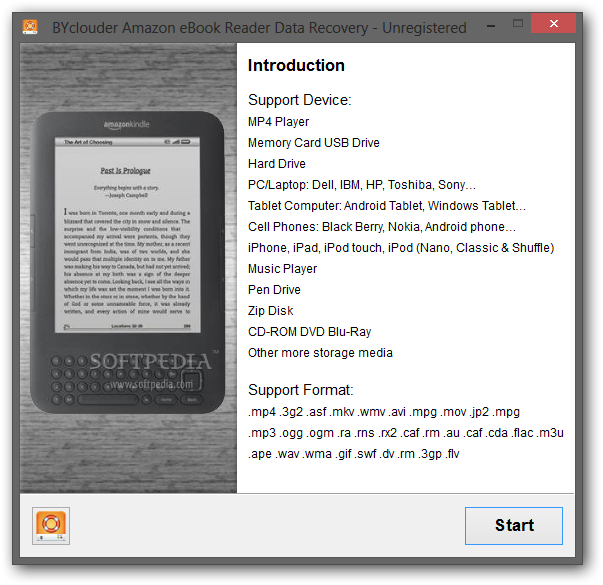
Task: Click the 'iPhone, iPad, iPod touch' line
Action: [x=401, y=248]
